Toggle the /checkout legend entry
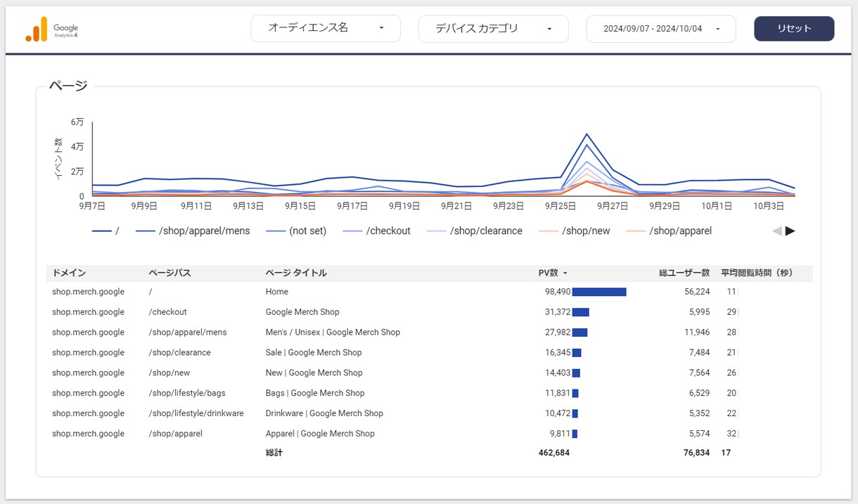This screenshot has height=504, width=858. (x=376, y=231)
